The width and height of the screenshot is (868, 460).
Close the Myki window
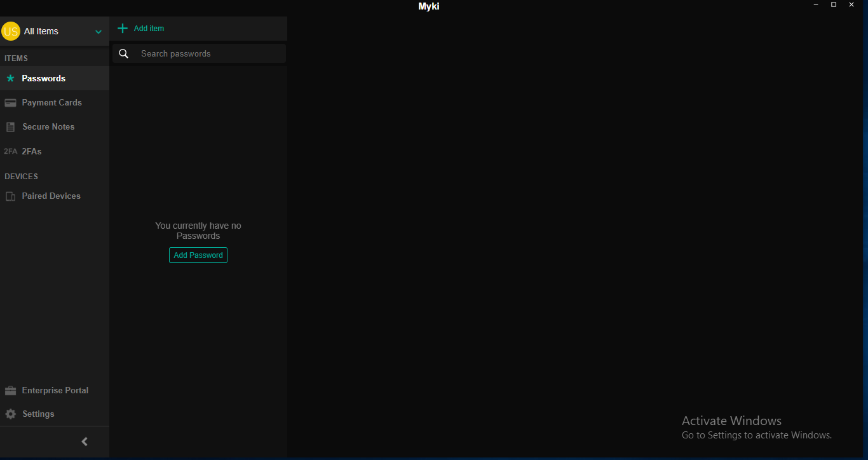click(x=851, y=4)
